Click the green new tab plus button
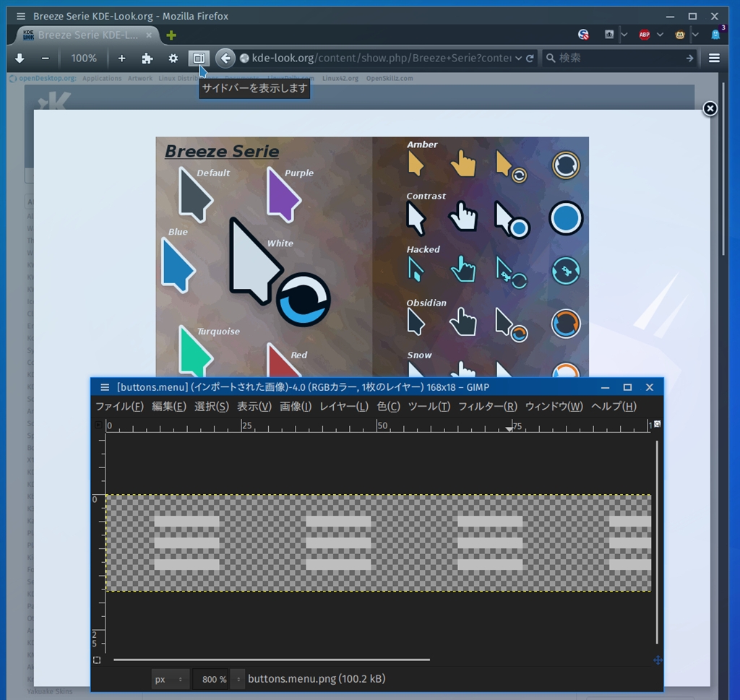The width and height of the screenshot is (740, 700). point(171,35)
